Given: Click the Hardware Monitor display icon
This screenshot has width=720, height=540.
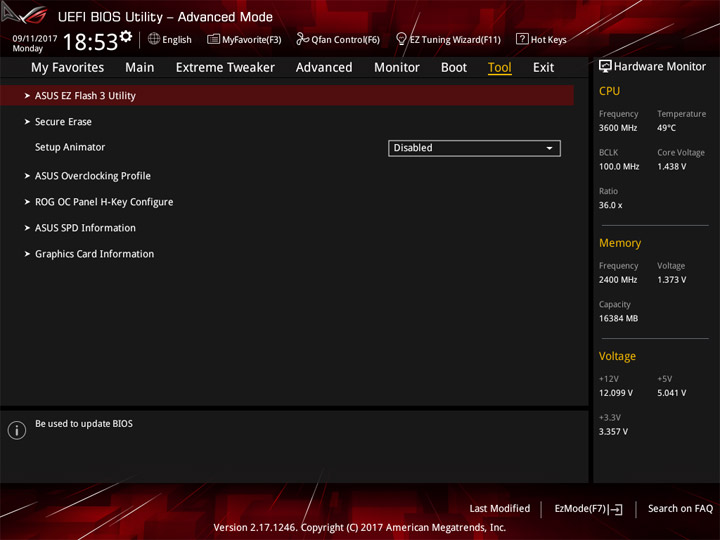Looking at the screenshot, I should (605, 67).
